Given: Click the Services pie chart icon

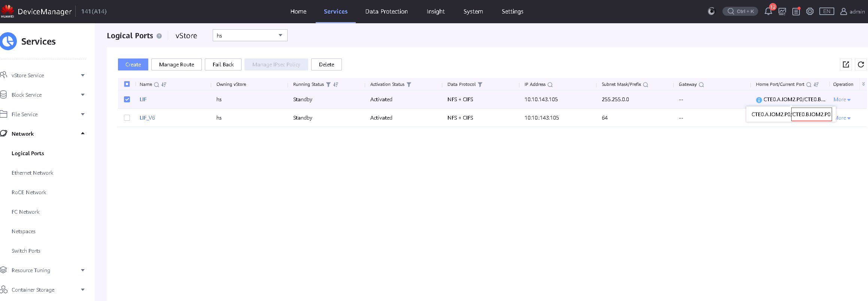Looking at the screenshot, I should pyautogui.click(x=8, y=41).
